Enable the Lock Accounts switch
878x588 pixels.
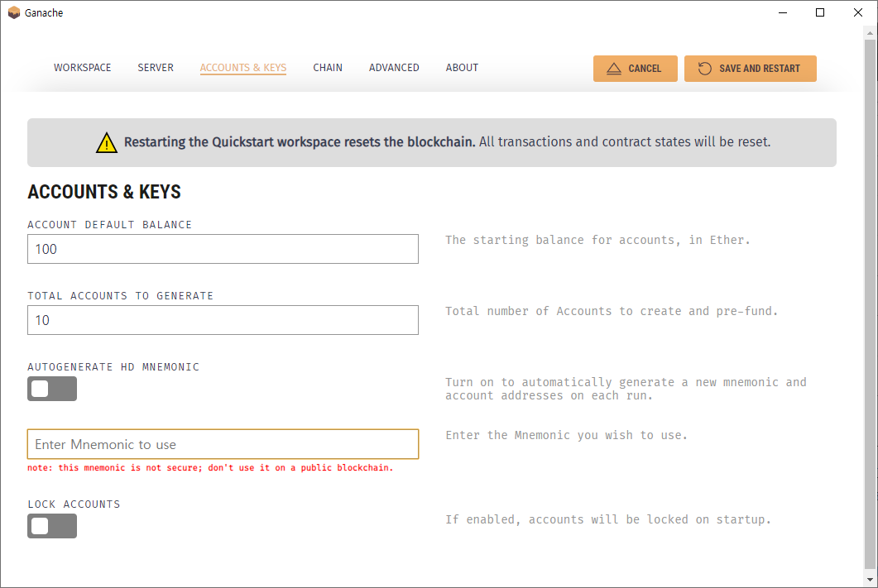coord(52,526)
